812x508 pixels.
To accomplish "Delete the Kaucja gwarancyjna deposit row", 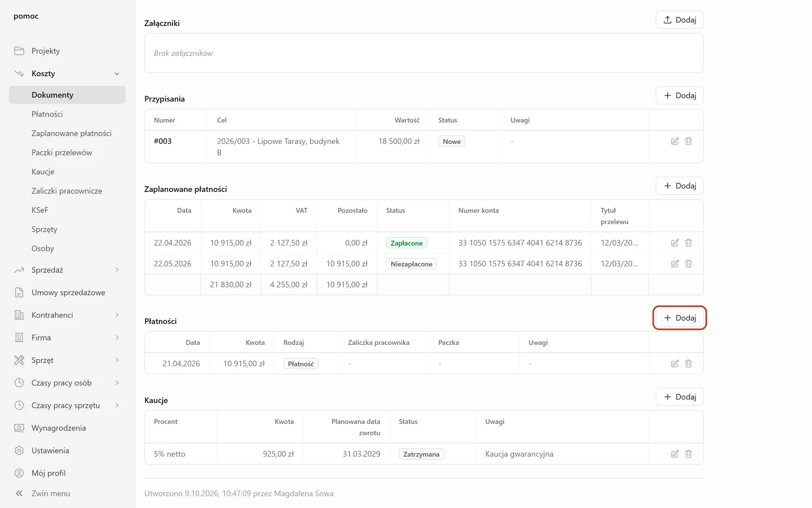I will (x=689, y=454).
